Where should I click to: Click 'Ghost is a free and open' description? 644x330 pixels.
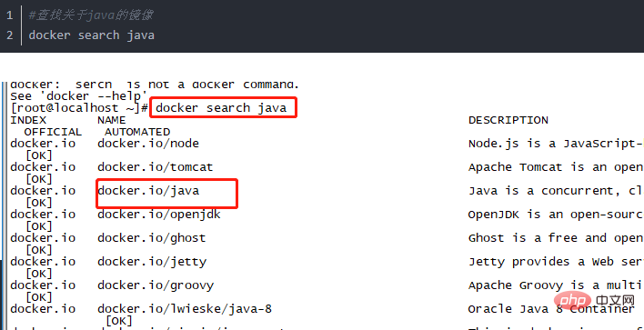[556, 238]
